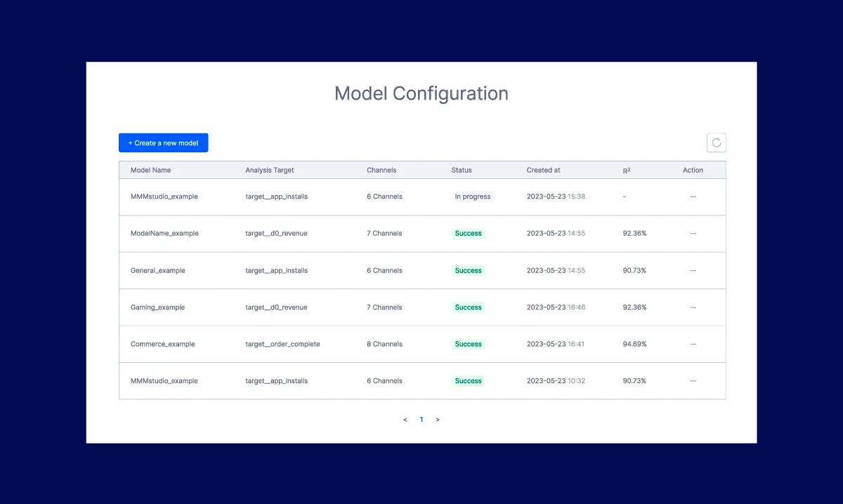Viewport: 843px width, 504px height.
Task: Click 14:55 timestamp in ModelName_example row
Action: click(556, 233)
